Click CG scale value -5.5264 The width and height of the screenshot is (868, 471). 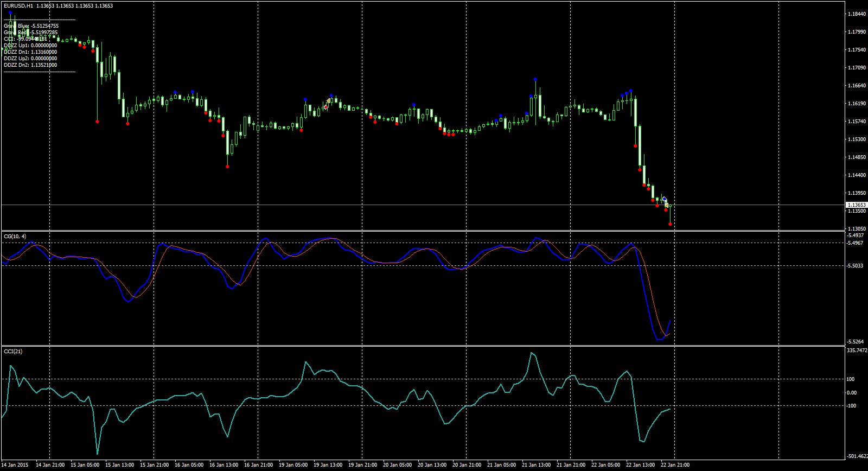(856, 342)
